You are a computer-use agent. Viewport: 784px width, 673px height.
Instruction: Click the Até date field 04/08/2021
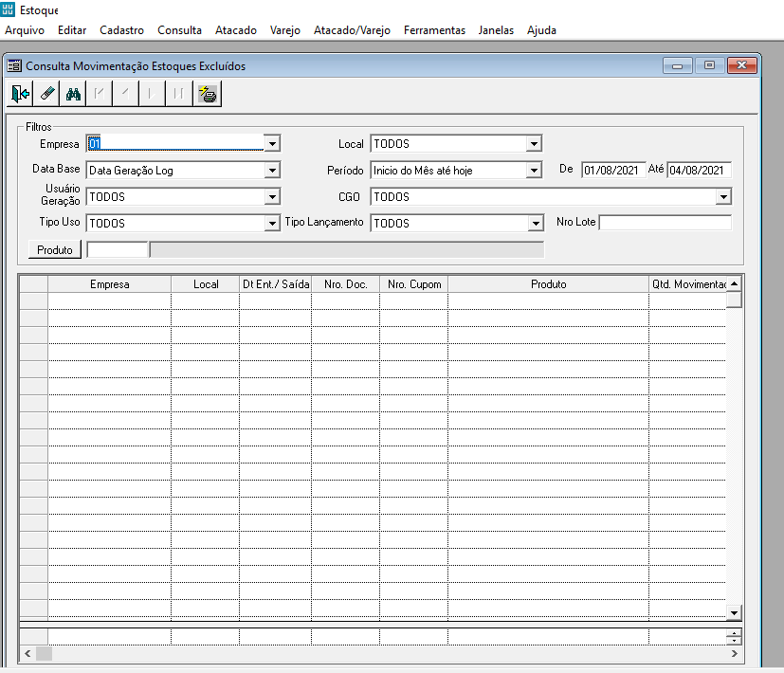[699, 171]
